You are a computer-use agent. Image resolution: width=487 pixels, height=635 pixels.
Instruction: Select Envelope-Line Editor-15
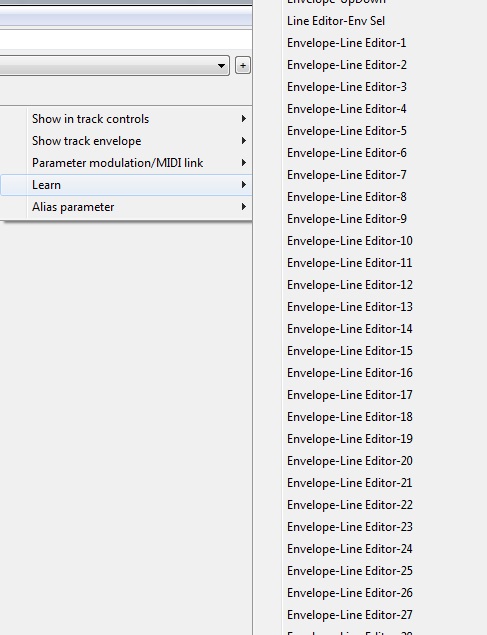pos(350,351)
